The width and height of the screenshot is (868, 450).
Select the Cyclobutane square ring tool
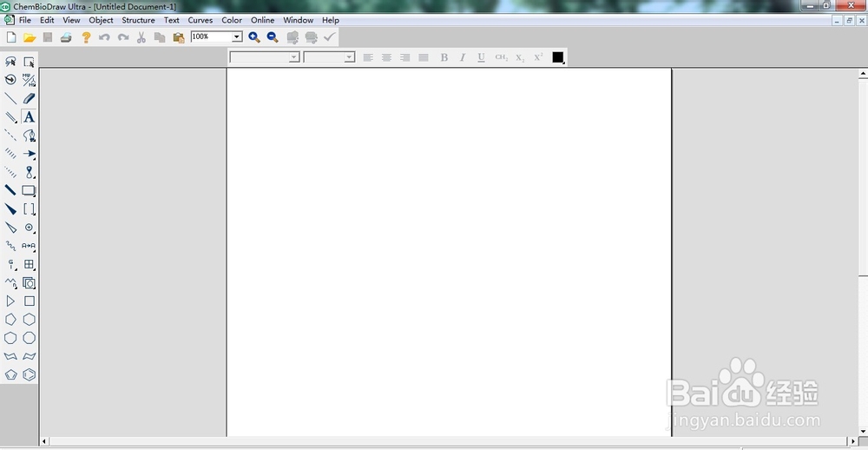click(x=29, y=301)
